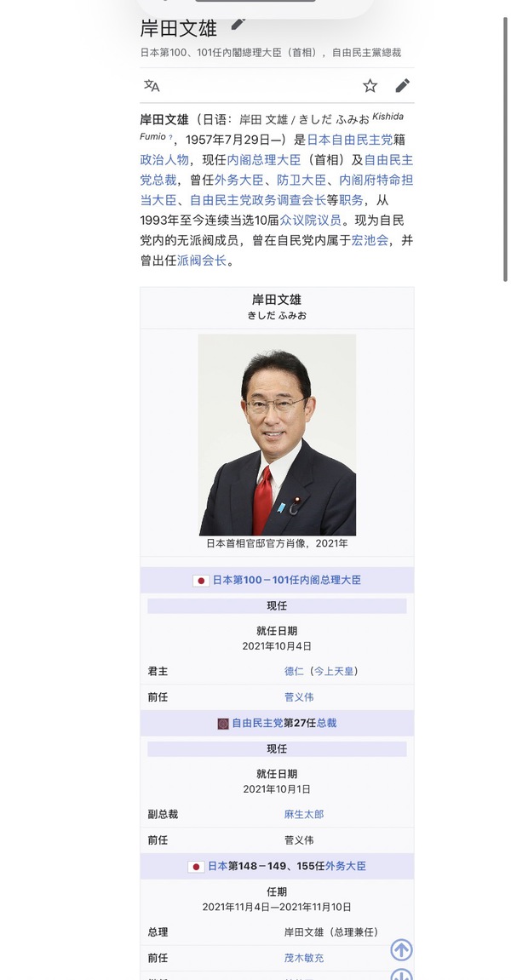Open 茂木敏充 predecessor link
Viewport: 511px width, 980px height.
(x=304, y=958)
